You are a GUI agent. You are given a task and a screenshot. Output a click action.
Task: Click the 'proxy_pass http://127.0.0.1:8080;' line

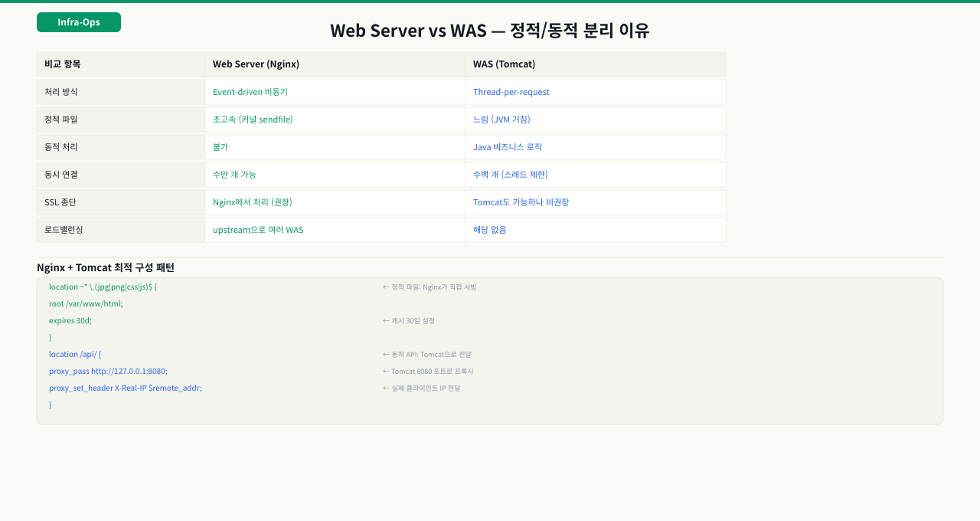pos(108,371)
